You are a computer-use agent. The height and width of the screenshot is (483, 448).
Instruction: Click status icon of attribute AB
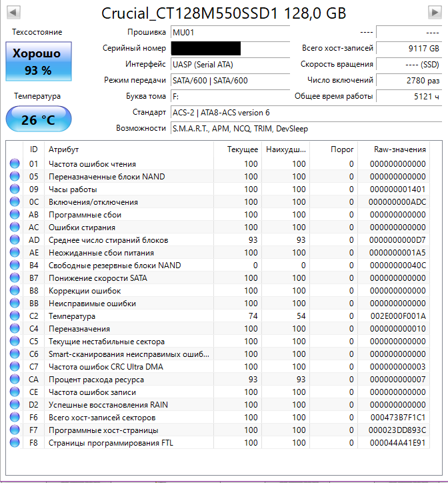(15, 214)
